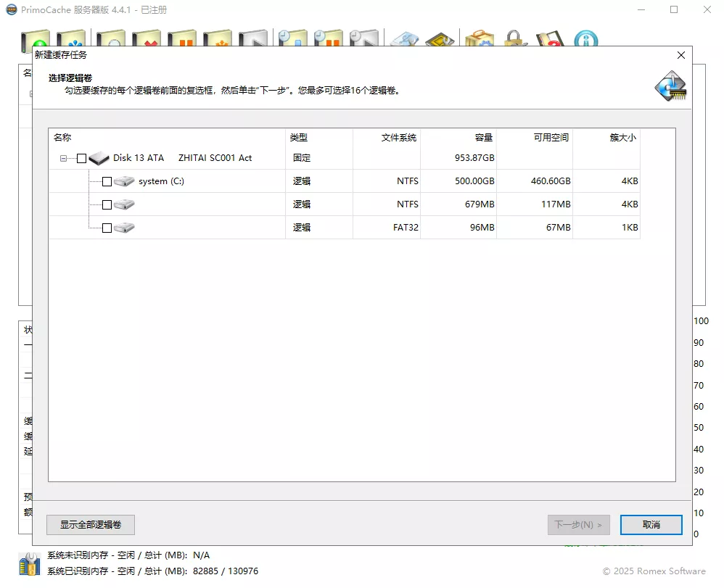724x588 pixels.
Task: Enable the 96MB FAT32 volume checkbox
Action: [x=107, y=228]
